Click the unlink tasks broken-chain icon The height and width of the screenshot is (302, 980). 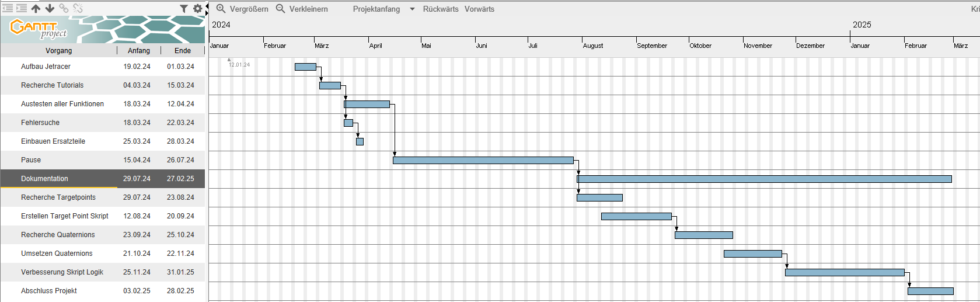(78, 8)
